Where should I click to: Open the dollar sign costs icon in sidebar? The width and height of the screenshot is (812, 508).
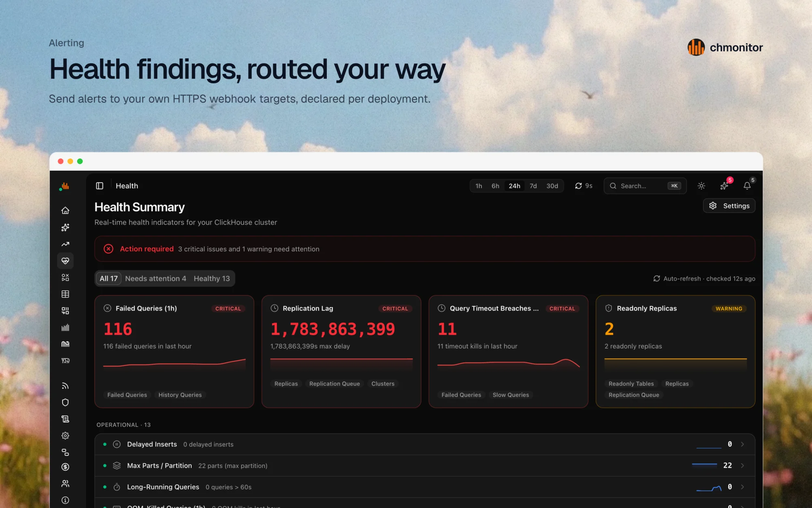click(x=65, y=467)
